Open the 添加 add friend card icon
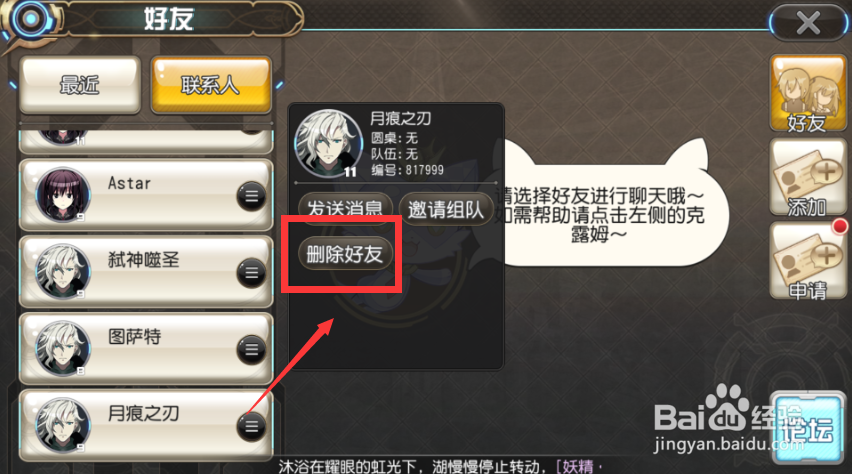 point(808,178)
